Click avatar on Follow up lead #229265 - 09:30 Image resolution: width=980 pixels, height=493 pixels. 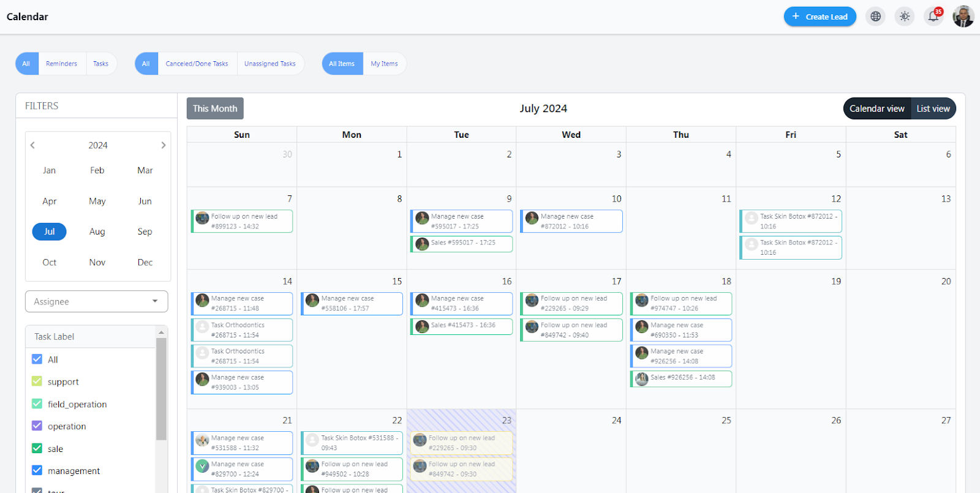pyautogui.click(x=420, y=440)
